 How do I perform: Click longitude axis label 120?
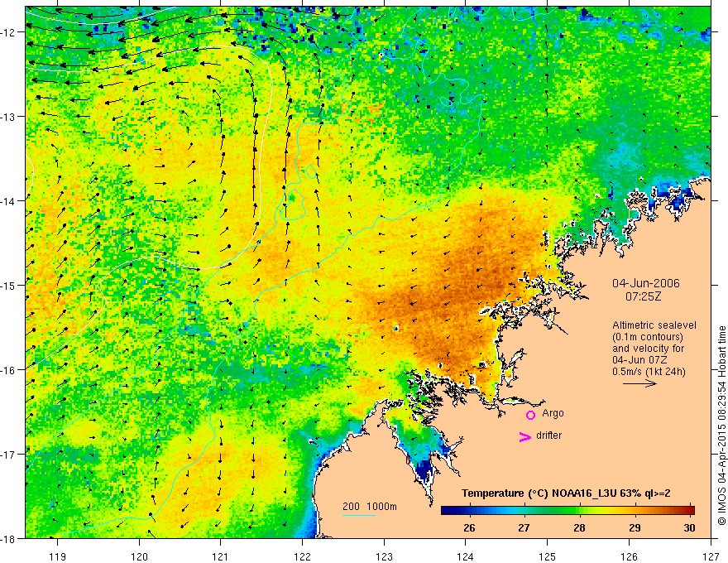tap(139, 556)
